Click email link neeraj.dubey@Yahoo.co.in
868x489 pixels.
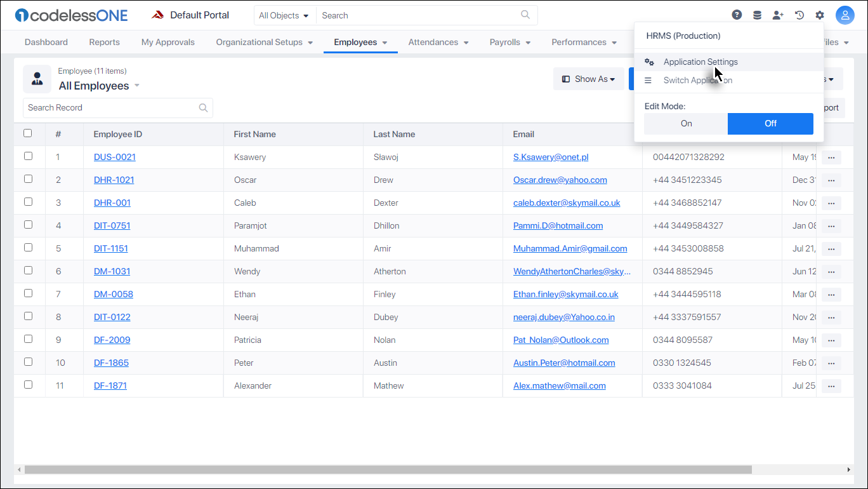tap(564, 318)
